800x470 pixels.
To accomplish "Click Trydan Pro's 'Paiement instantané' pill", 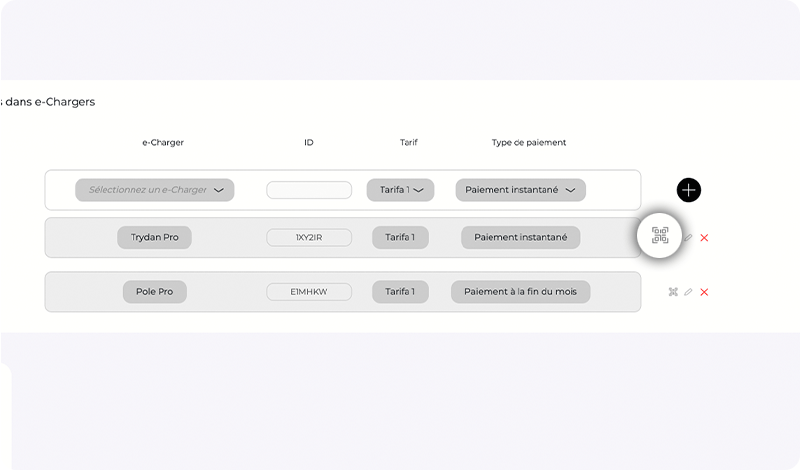I will [x=520, y=238].
